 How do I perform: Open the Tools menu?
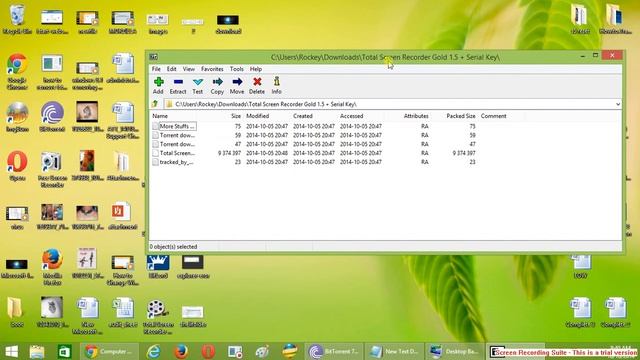[236, 69]
